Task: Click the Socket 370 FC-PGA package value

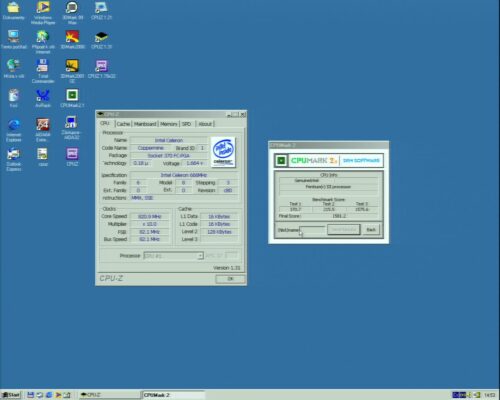Action: (x=169, y=156)
